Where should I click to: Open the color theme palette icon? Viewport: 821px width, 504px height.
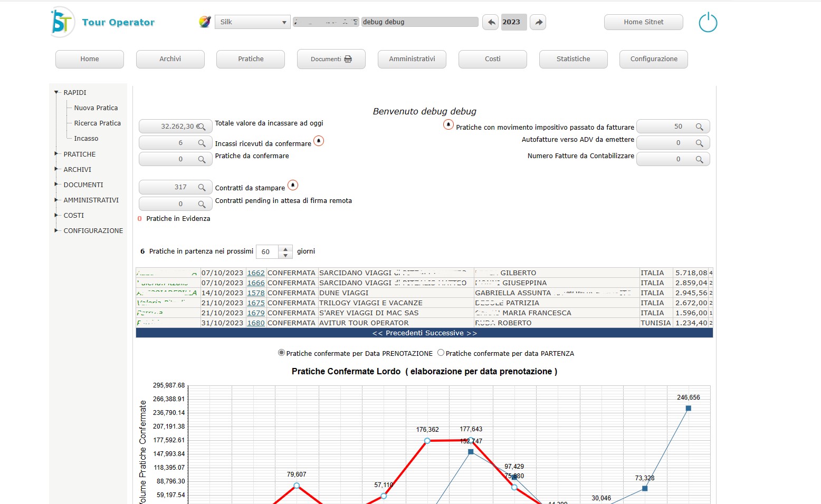click(205, 22)
